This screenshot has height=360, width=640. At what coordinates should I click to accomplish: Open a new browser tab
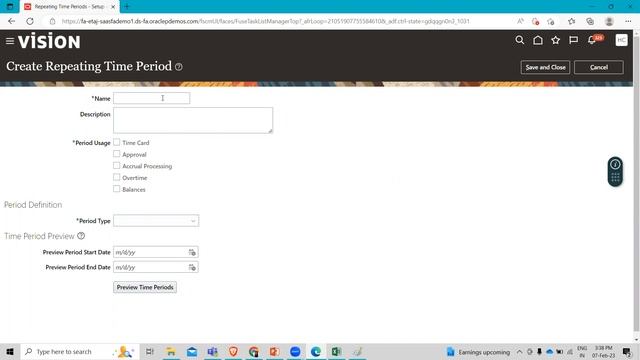[127, 7]
